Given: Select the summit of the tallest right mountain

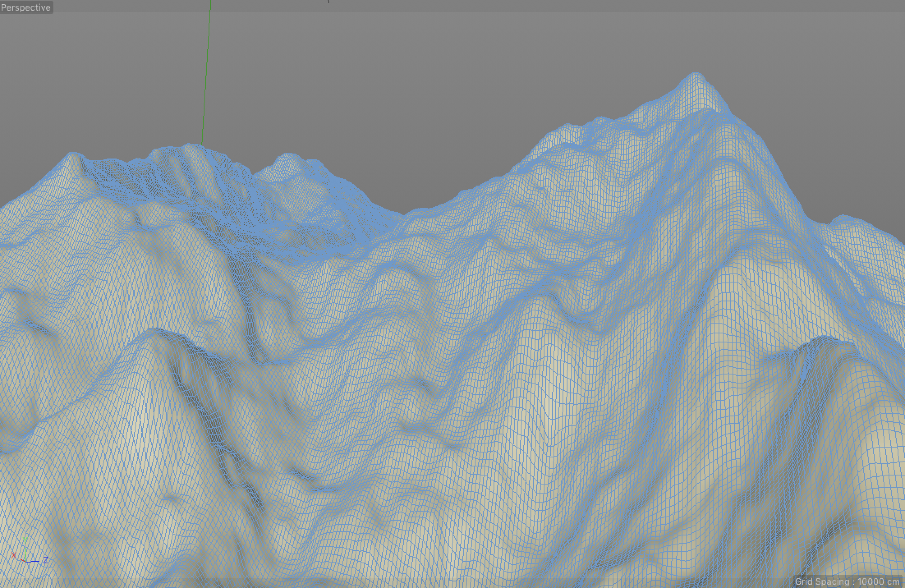Looking at the screenshot, I should coord(695,75).
